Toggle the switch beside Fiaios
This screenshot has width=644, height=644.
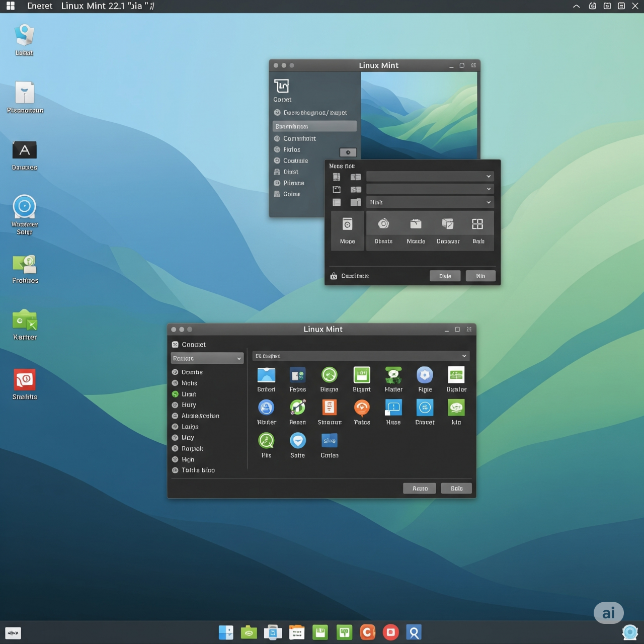click(x=348, y=152)
